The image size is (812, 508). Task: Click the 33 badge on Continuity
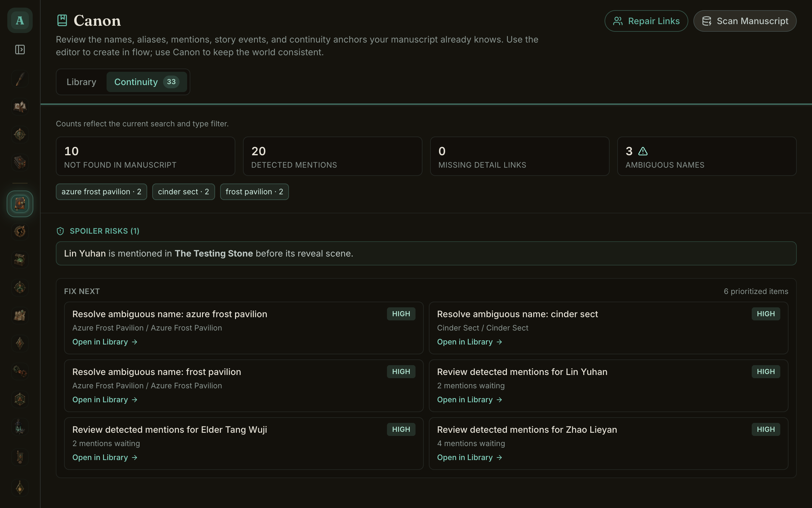click(x=171, y=82)
